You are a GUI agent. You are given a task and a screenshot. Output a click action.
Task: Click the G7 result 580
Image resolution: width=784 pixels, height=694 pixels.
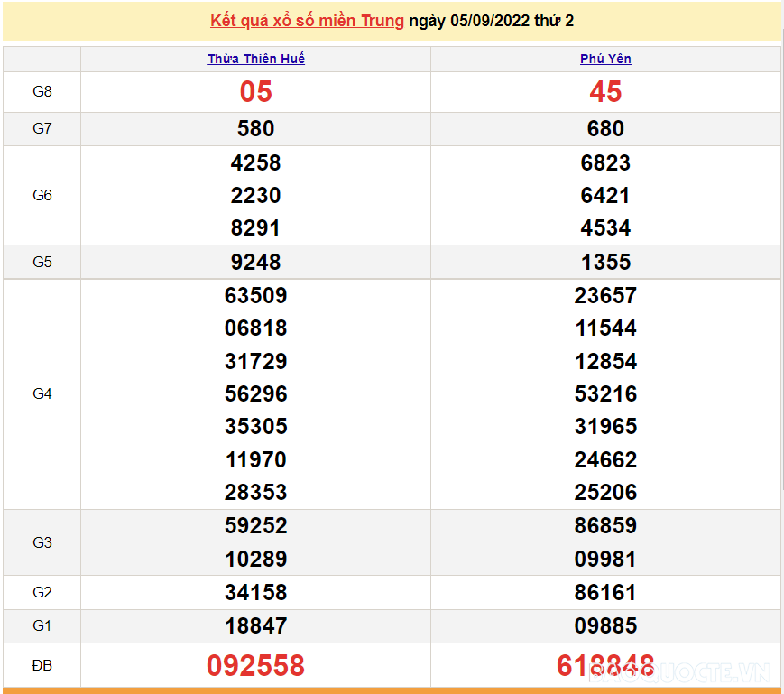(255, 128)
